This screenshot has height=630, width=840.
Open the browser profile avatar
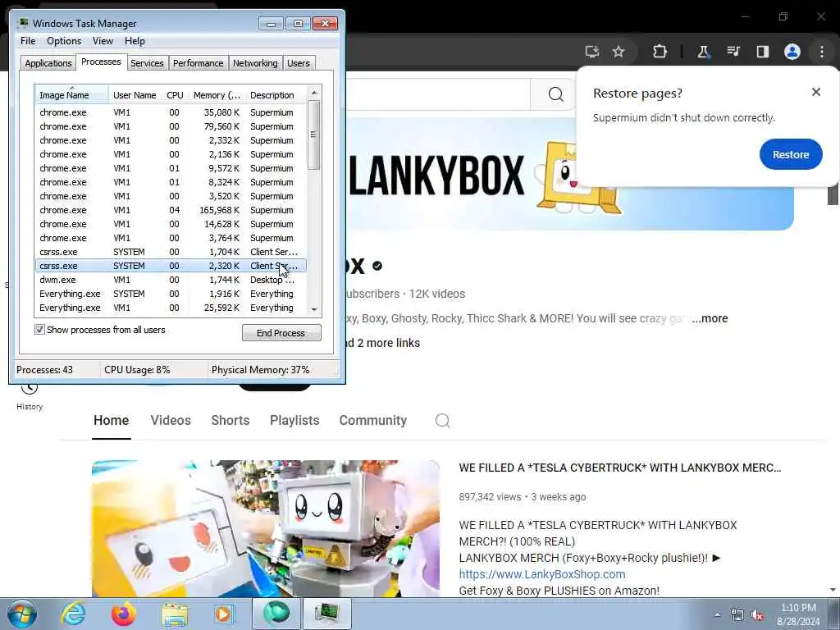pyautogui.click(x=792, y=52)
